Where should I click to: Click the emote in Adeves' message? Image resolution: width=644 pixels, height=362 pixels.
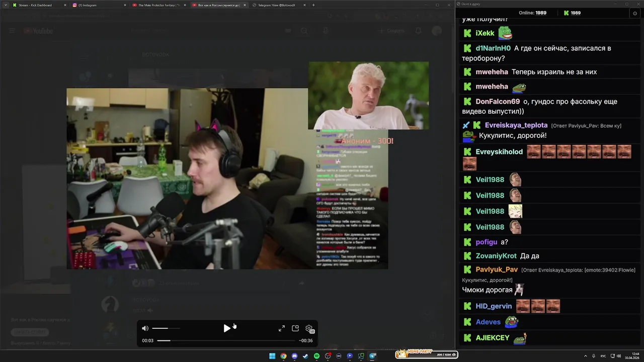(511, 322)
